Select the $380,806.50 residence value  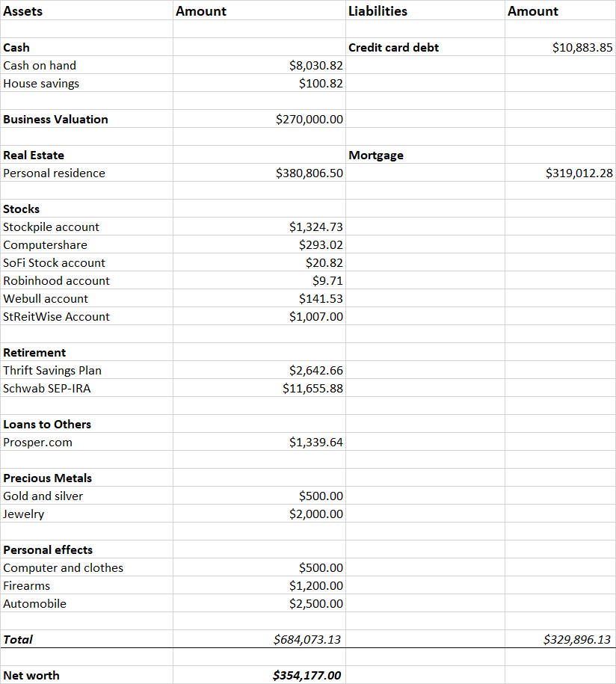pos(309,173)
